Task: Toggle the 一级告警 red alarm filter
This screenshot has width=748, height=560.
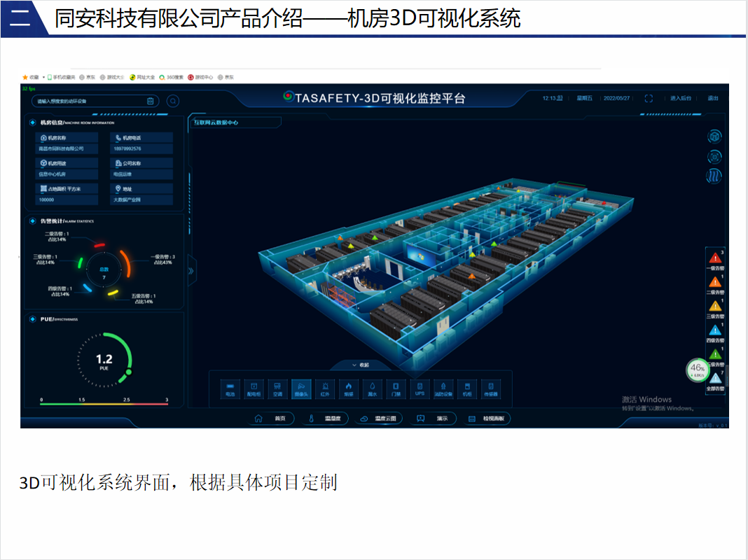Action: [715, 260]
